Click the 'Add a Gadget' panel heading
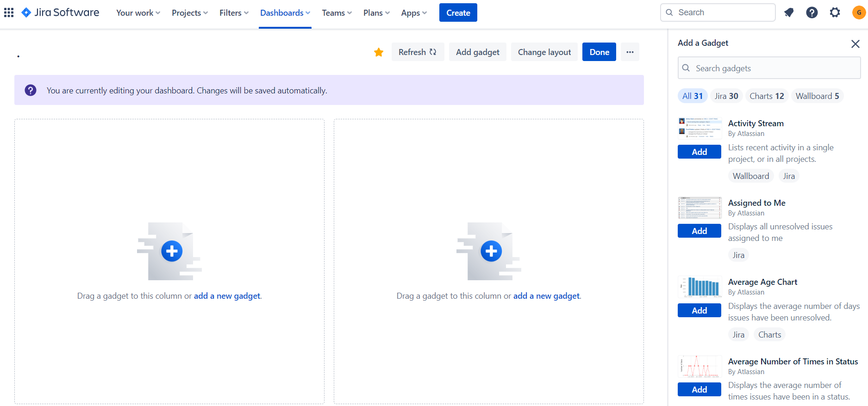 (703, 43)
